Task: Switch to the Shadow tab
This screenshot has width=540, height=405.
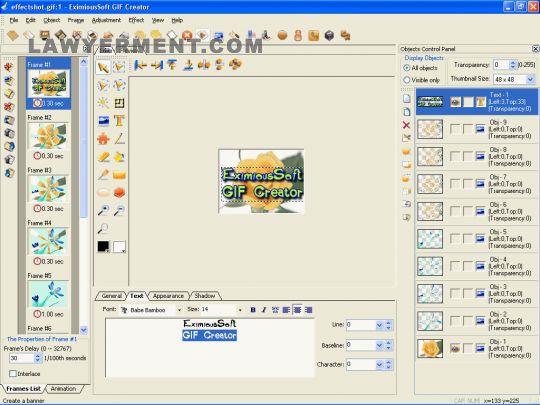Action: pyautogui.click(x=205, y=296)
